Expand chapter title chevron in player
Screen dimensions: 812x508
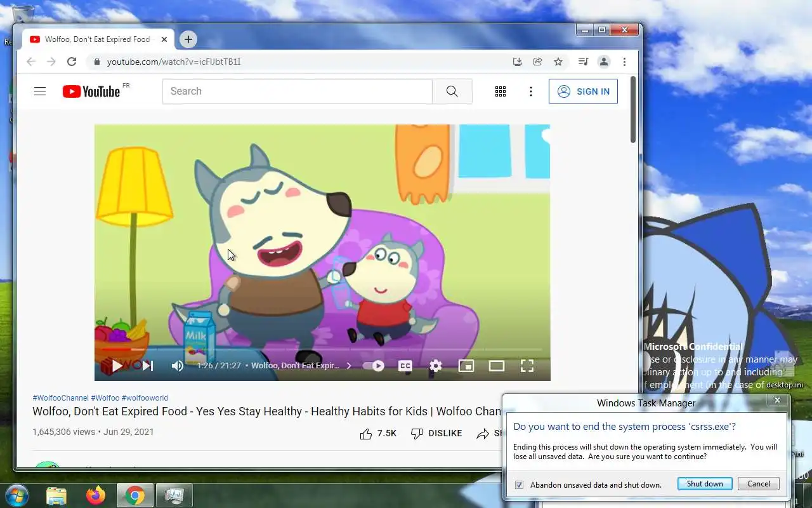click(x=349, y=366)
